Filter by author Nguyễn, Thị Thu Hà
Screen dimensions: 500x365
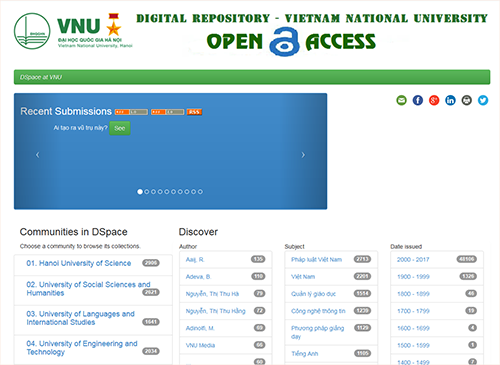pos(212,294)
